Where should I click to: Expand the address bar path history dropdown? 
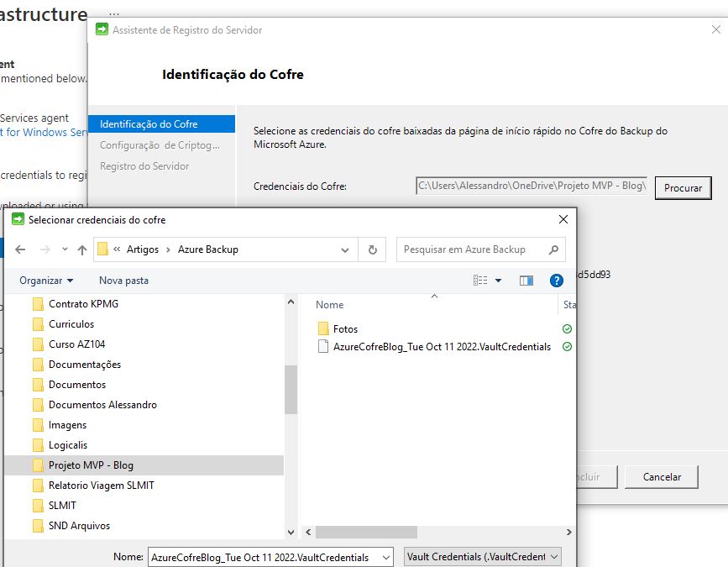tap(345, 249)
